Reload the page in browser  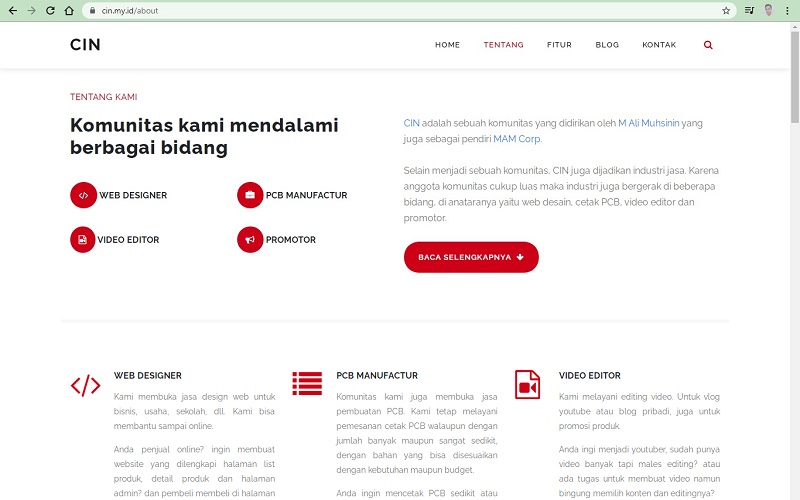(50, 10)
